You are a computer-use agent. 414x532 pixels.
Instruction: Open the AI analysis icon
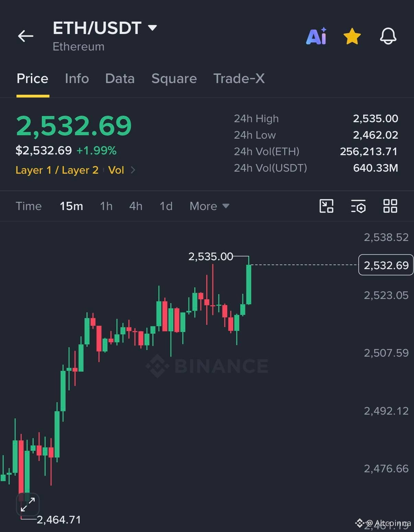tap(316, 36)
